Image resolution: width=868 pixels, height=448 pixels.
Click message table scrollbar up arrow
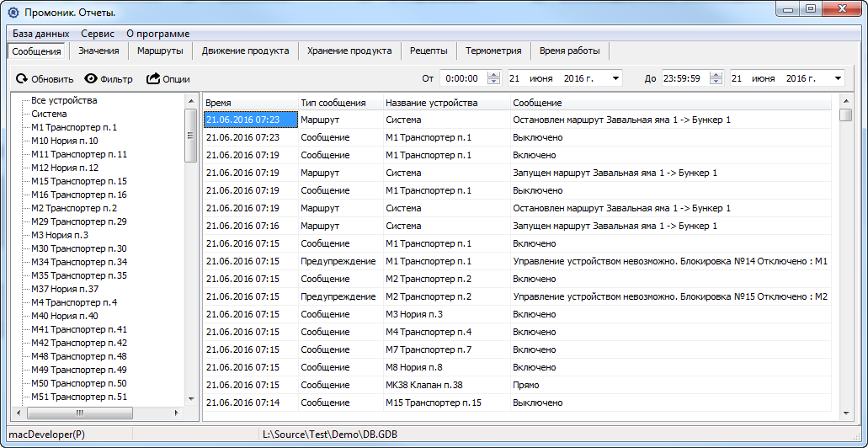coord(845,101)
